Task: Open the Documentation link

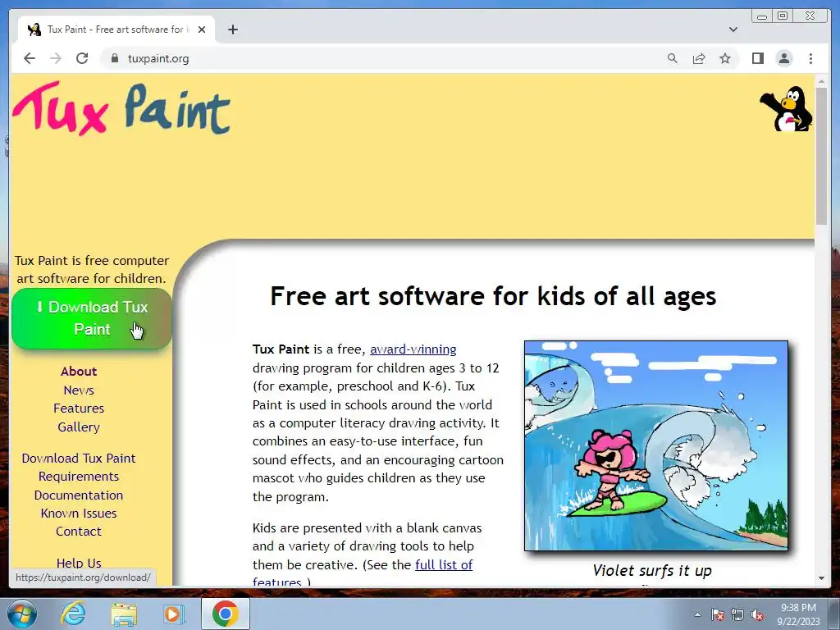Action: [x=79, y=495]
